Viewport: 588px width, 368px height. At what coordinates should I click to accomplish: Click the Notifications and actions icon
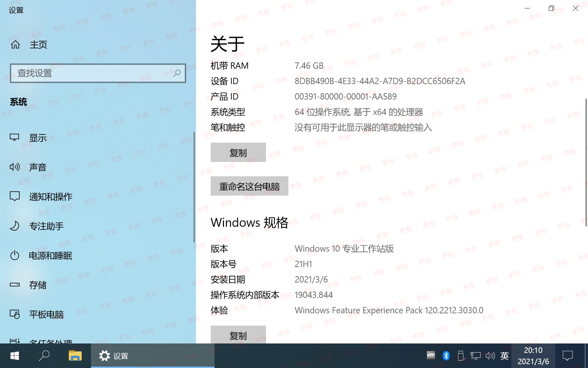pyautogui.click(x=14, y=196)
